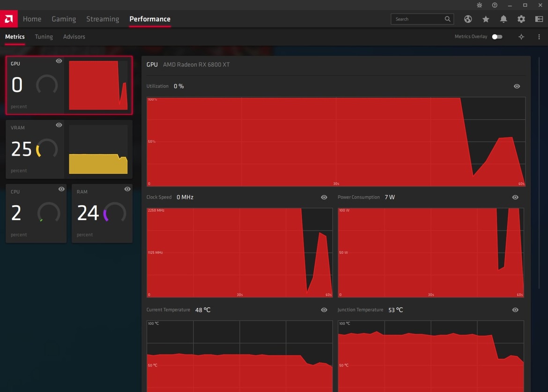The image size is (548, 392).
Task: Maximize the AMD Software window
Action: [525, 5]
